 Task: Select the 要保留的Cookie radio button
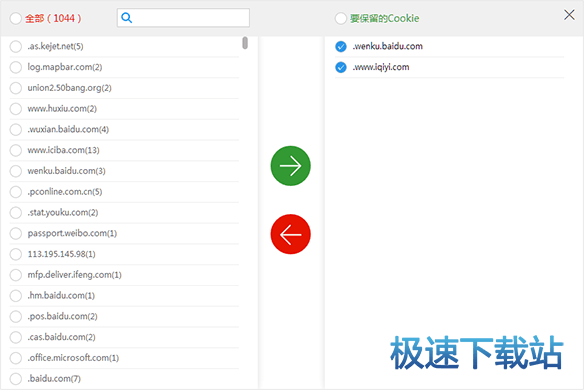(340, 18)
